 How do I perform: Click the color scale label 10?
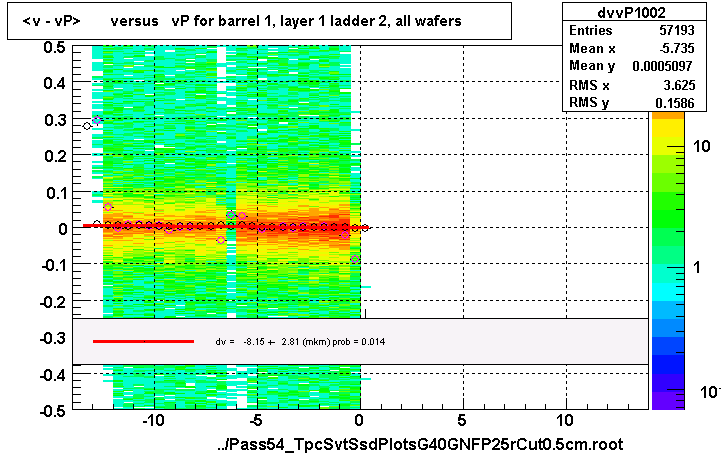[701, 146]
